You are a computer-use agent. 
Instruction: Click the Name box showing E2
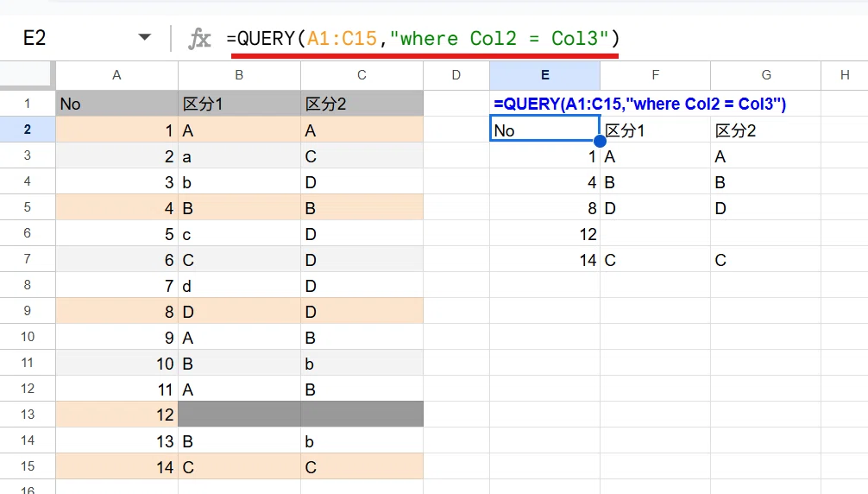[35, 38]
